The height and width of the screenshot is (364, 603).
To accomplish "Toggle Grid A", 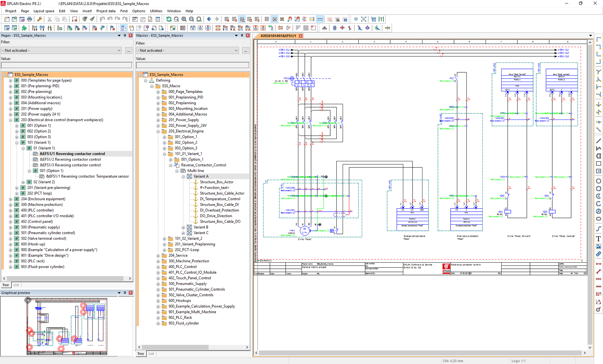I will pos(227,19).
